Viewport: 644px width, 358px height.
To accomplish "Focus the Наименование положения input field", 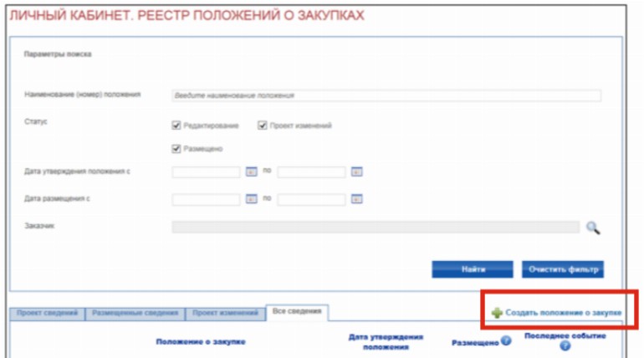I will point(386,95).
